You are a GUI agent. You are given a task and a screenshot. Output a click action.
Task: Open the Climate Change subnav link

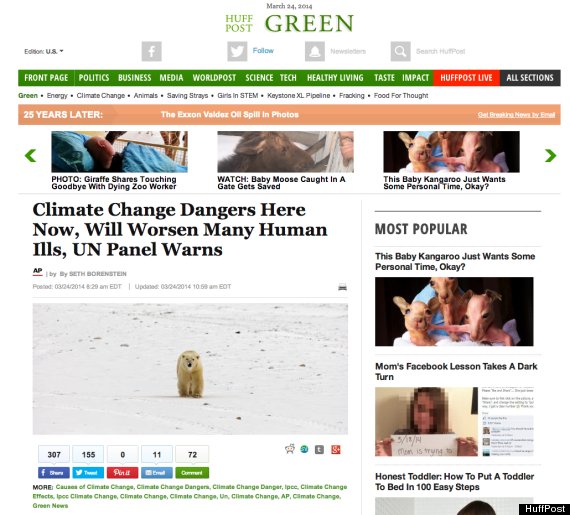tap(101, 96)
